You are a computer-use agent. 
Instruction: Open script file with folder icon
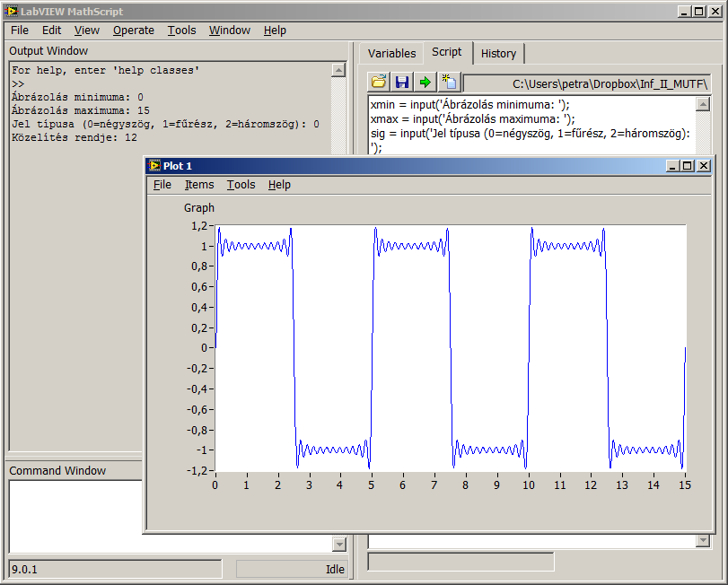click(379, 83)
